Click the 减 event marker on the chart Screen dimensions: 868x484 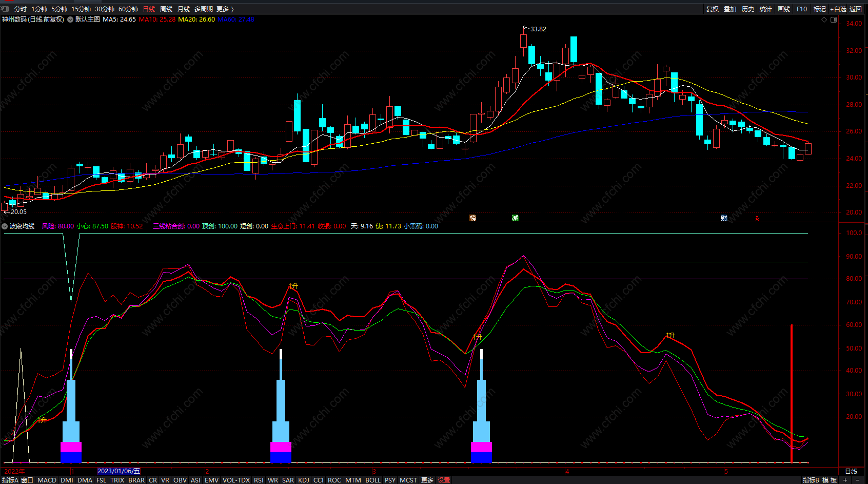tap(515, 218)
